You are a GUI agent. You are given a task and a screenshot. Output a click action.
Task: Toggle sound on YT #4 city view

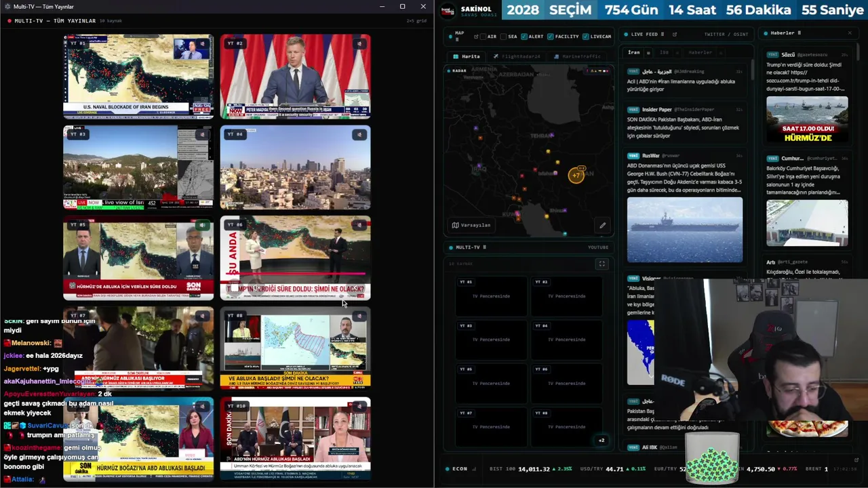(x=359, y=135)
